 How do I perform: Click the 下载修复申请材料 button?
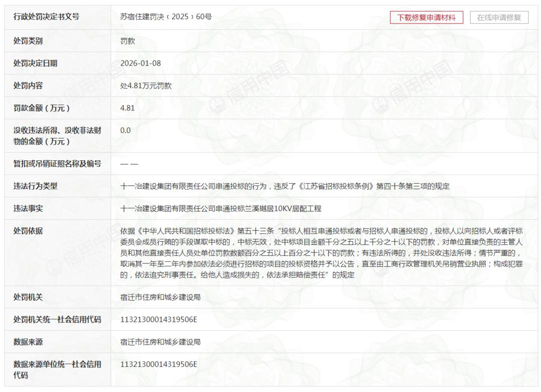[426, 18]
